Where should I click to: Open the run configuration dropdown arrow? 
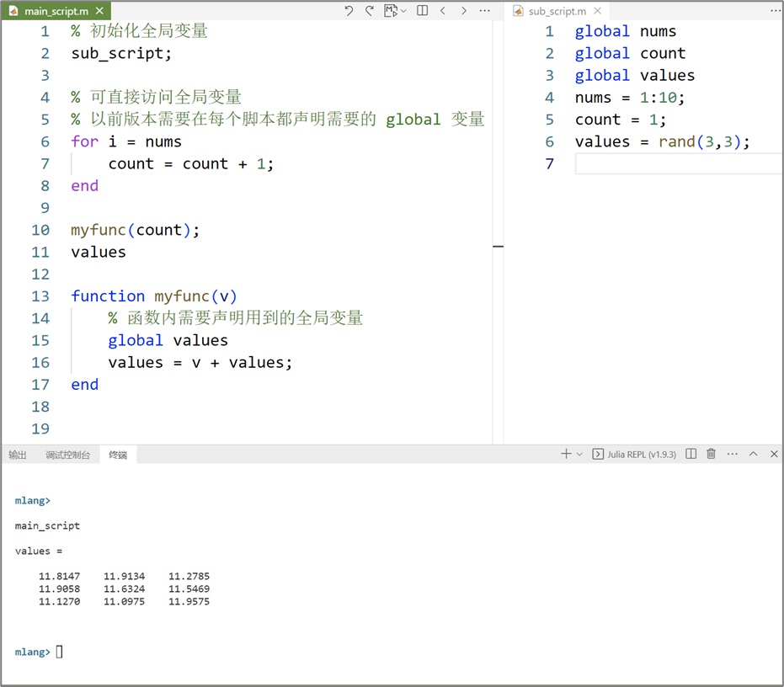pyautogui.click(x=402, y=11)
